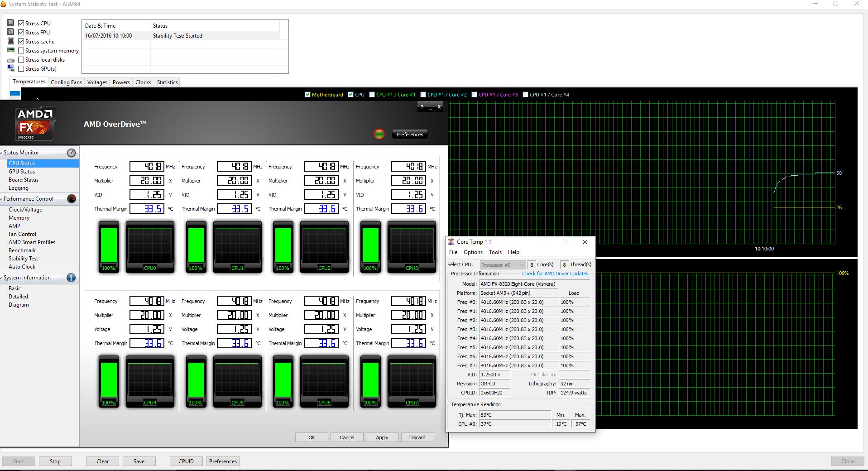Open Clock/Voltage settings
The height and width of the screenshot is (471, 868).
click(x=25, y=210)
